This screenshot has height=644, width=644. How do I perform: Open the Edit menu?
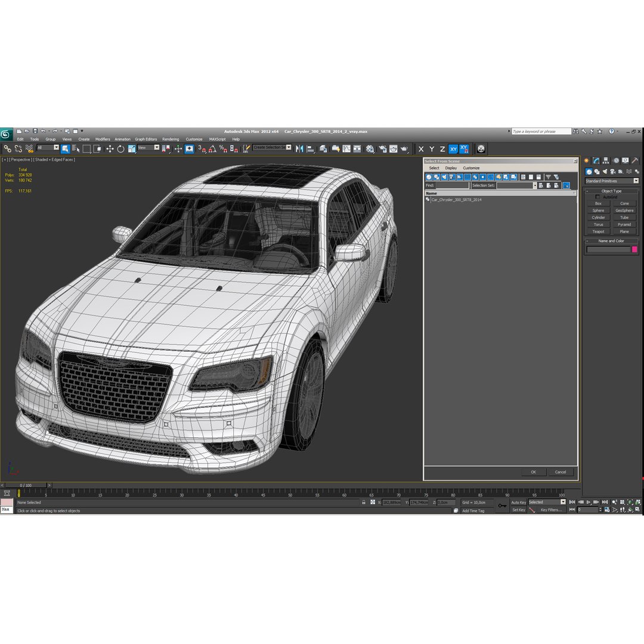click(x=20, y=139)
